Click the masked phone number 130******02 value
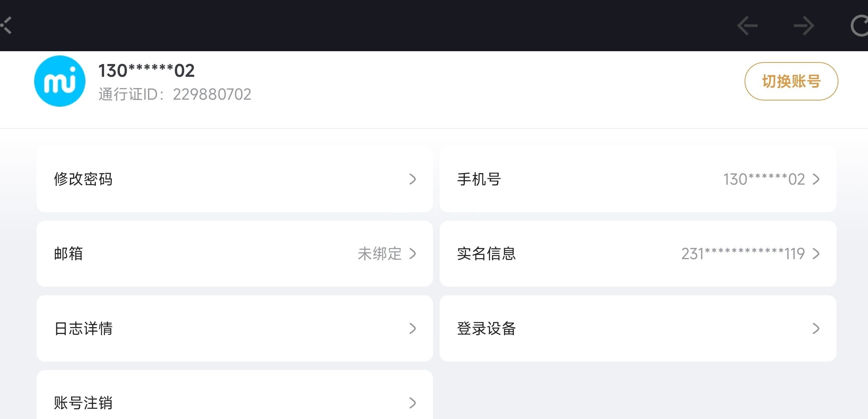Image resolution: width=868 pixels, height=419 pixels. [764, 179]
